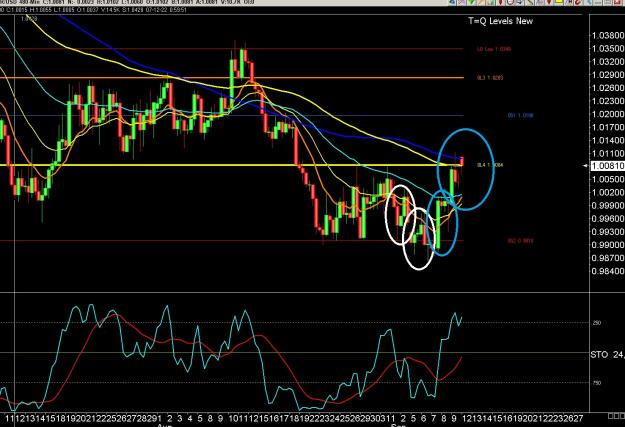Click the green checkmark toolbar icon
Viewport: 625px width, 427px height.
pos(471,2)
